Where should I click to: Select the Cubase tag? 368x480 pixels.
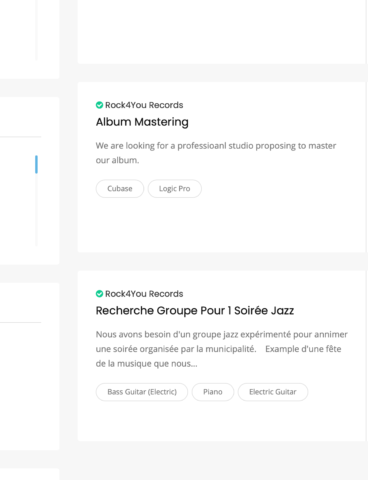tap(120, 189)
